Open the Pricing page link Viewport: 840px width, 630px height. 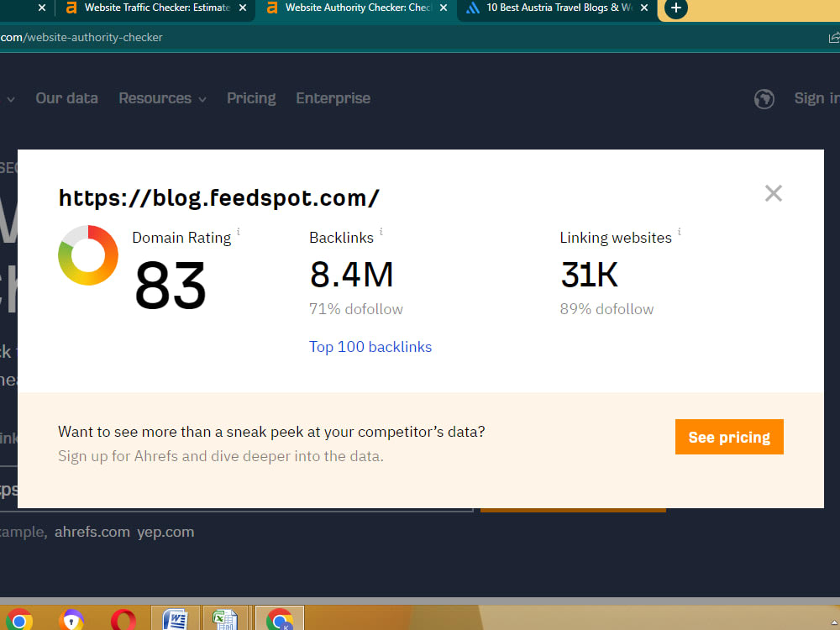click(x=251, y=98)
